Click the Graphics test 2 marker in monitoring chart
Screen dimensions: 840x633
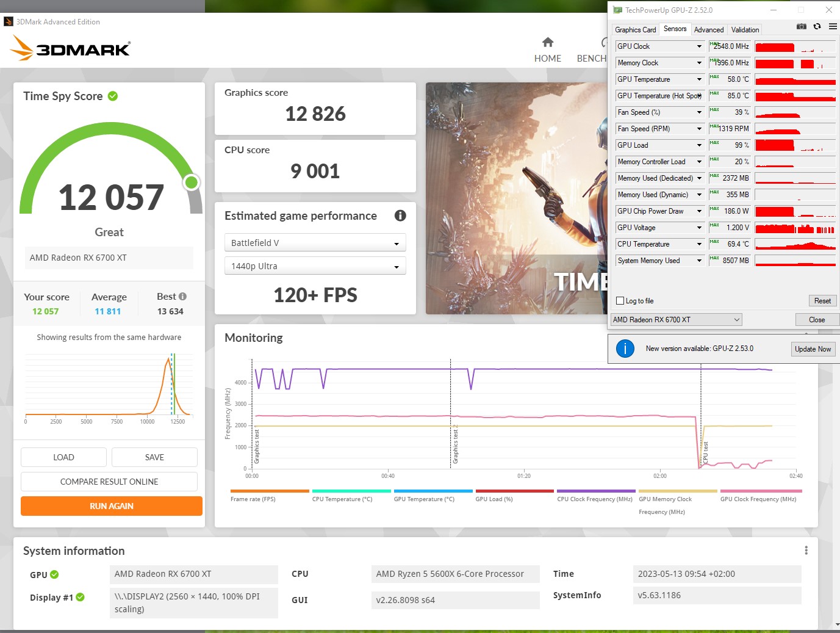455,444
